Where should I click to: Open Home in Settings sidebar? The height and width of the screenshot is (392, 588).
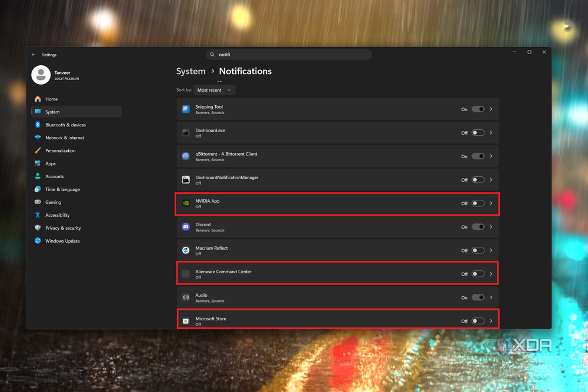76,99
